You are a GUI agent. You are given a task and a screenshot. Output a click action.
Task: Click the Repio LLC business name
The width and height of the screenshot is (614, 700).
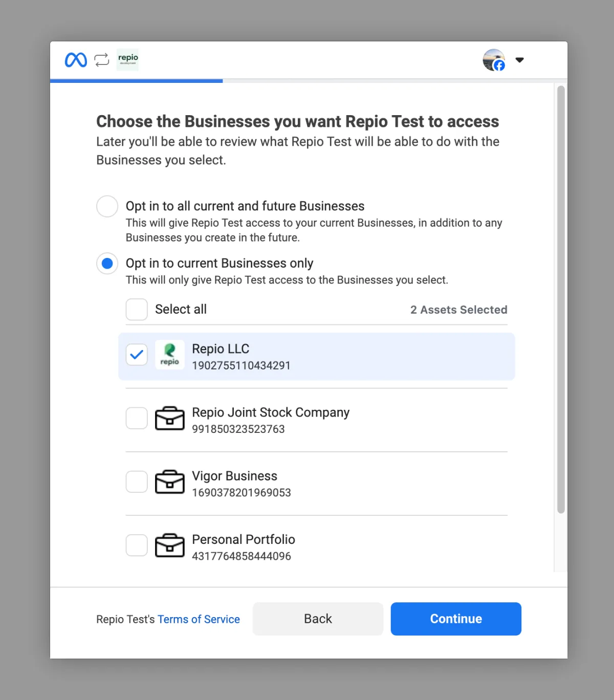[221, 349]
